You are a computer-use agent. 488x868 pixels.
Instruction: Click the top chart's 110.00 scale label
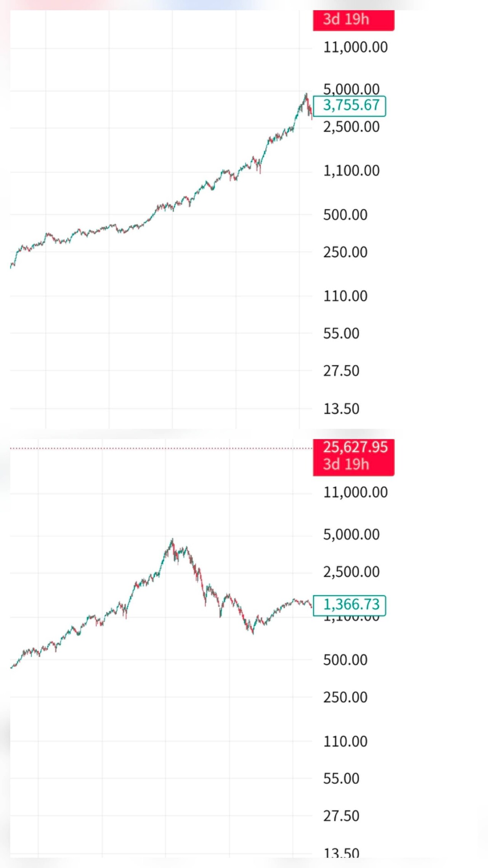tap(345, 296)
